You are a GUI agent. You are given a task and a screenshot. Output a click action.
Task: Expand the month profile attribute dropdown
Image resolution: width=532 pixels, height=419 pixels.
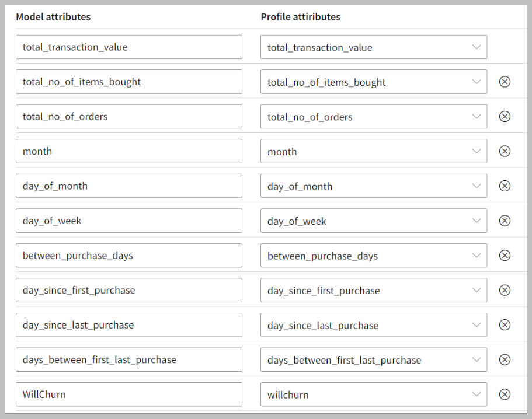(x=373, y=151)
